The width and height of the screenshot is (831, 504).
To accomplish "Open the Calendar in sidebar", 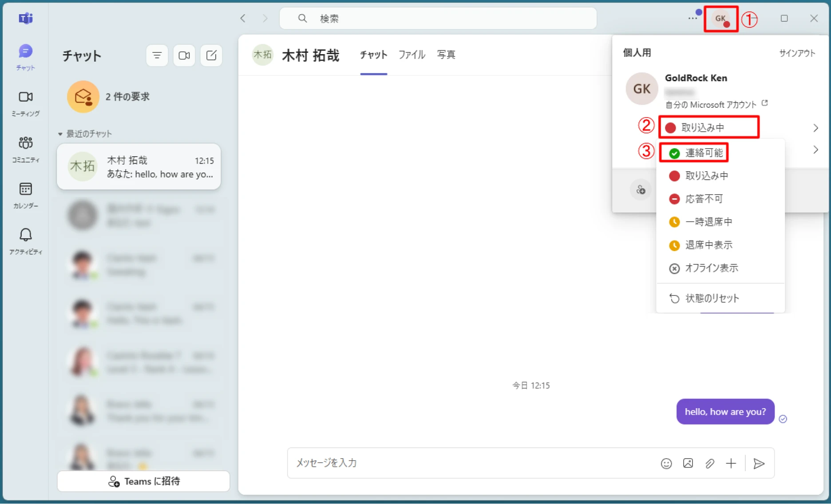I will [x=25, y=195].
